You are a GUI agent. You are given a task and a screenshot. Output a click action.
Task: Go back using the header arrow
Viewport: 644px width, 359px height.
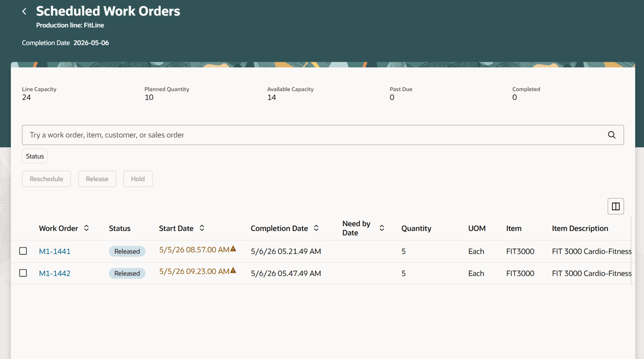[24, 11]
